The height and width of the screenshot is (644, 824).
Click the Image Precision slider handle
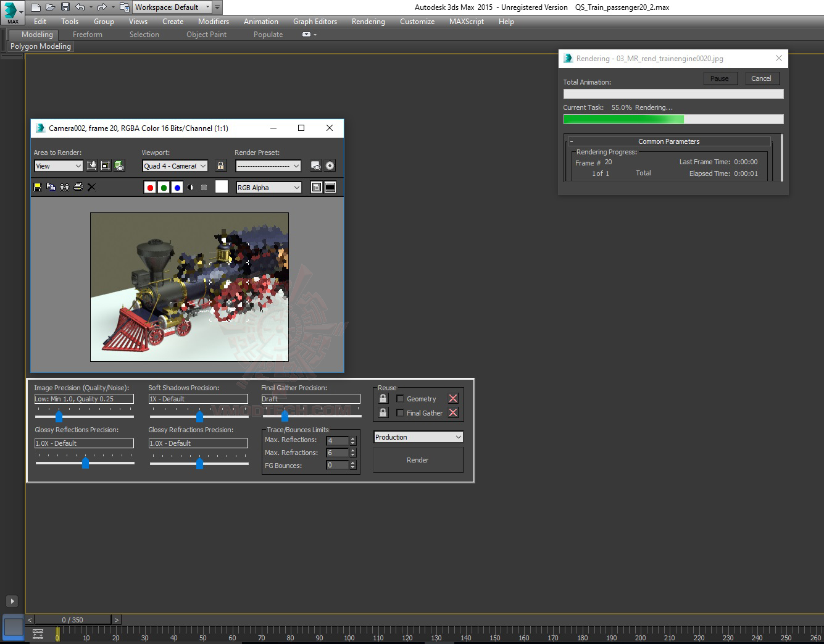pyautogui.click(x=59, y=417)
